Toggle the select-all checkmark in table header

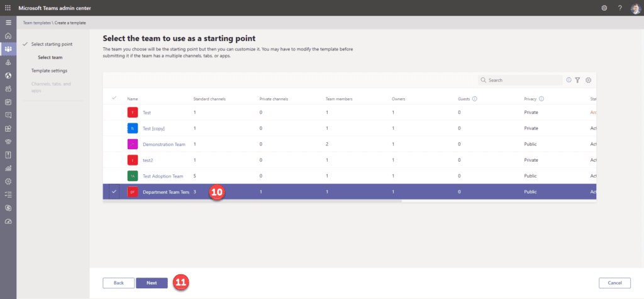pos(114,98)
